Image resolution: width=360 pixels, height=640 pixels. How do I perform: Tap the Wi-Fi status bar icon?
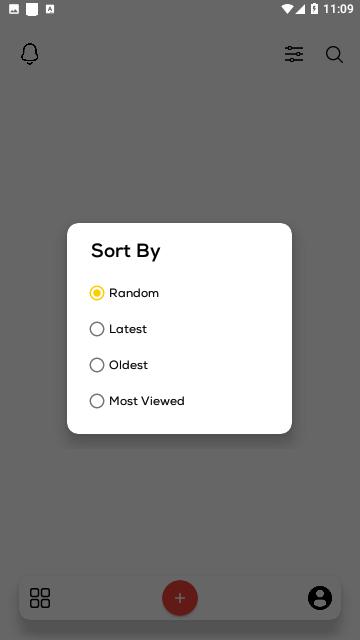pos(287,9)
